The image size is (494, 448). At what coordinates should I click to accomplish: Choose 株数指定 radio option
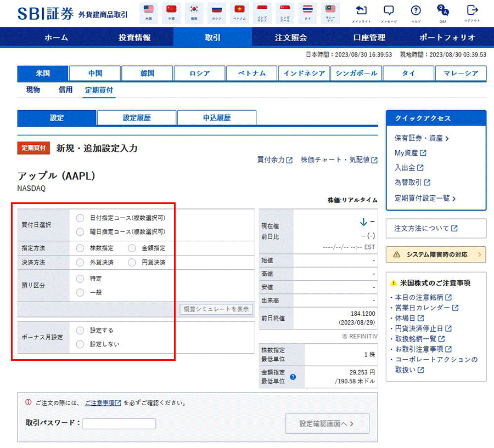tap(80, 248)
